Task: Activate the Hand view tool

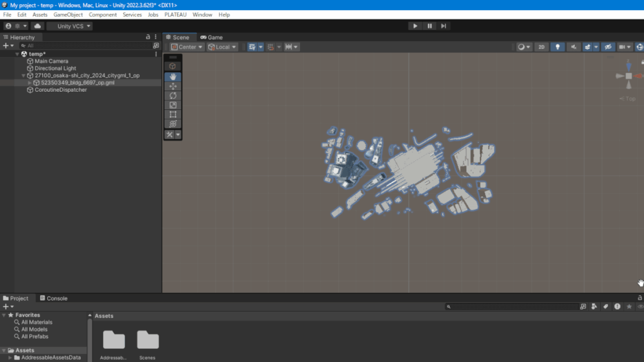Action: (x=173, y=77)
